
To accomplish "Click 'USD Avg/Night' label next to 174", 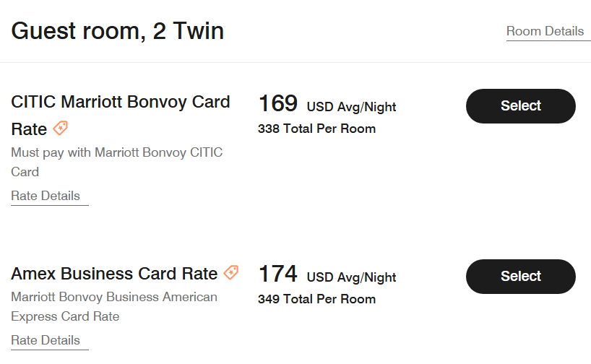I will pyautogui.click(x=351, y=277).
